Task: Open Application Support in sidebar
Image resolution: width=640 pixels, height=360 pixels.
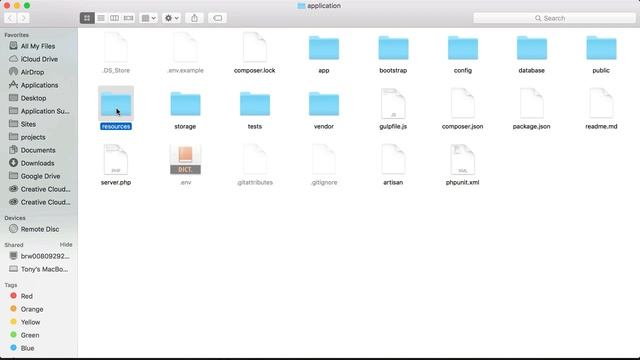Action: [45, 111]
